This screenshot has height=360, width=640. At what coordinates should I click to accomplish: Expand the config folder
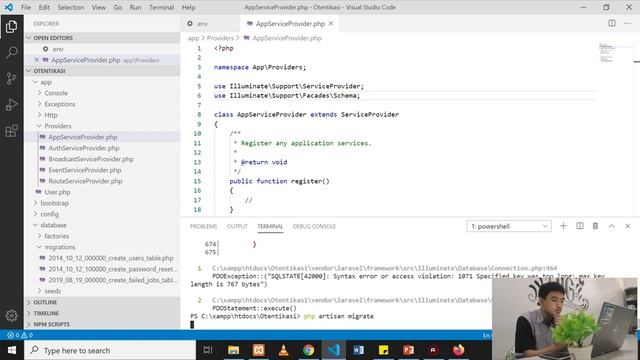click(x=102, y=214)
